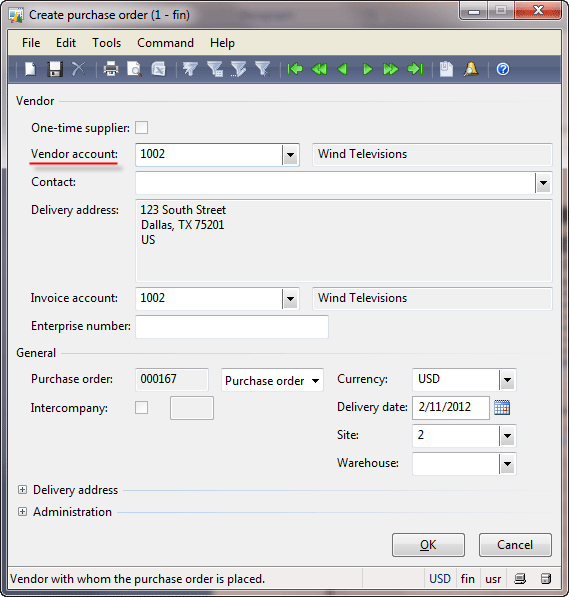Screen dimensions: 569x597
Task: Click the Save floppy disk icon
Action: (55, 69)
